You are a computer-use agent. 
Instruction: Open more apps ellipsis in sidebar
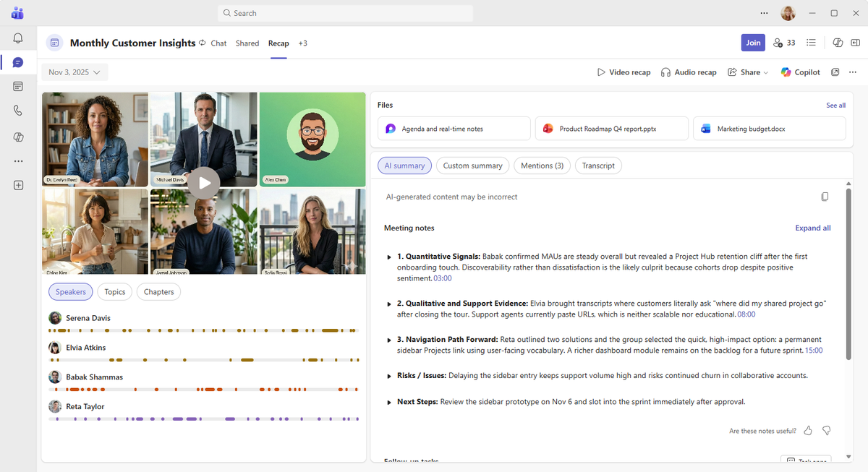pos(18,161)
